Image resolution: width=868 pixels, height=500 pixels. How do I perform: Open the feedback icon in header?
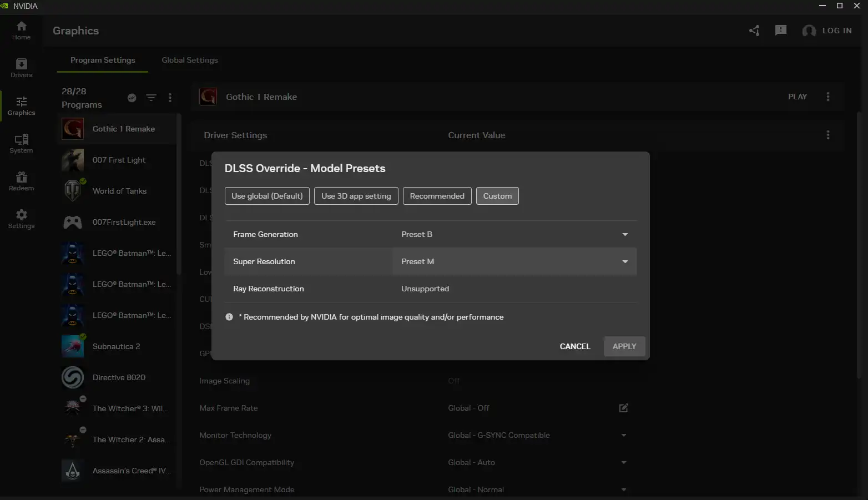[781, 31]
